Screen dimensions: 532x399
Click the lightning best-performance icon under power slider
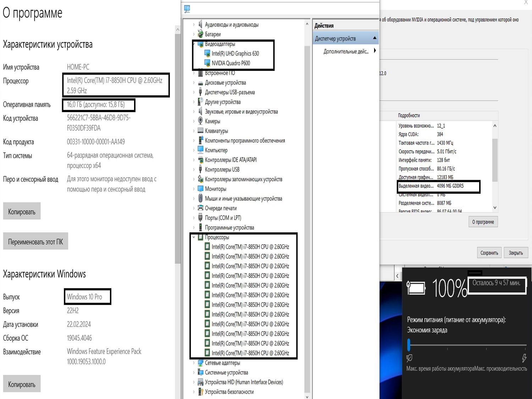(x=524, y=358)
